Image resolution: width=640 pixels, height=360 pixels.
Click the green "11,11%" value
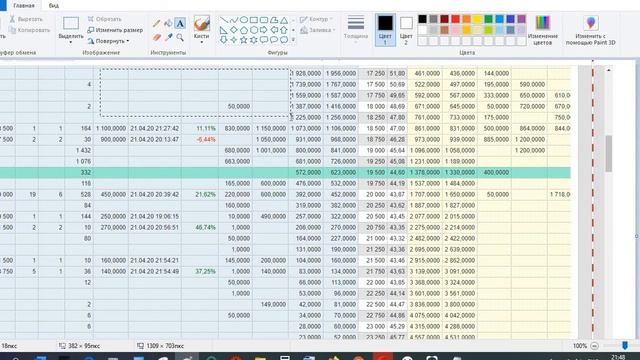[x=206, y=128]
